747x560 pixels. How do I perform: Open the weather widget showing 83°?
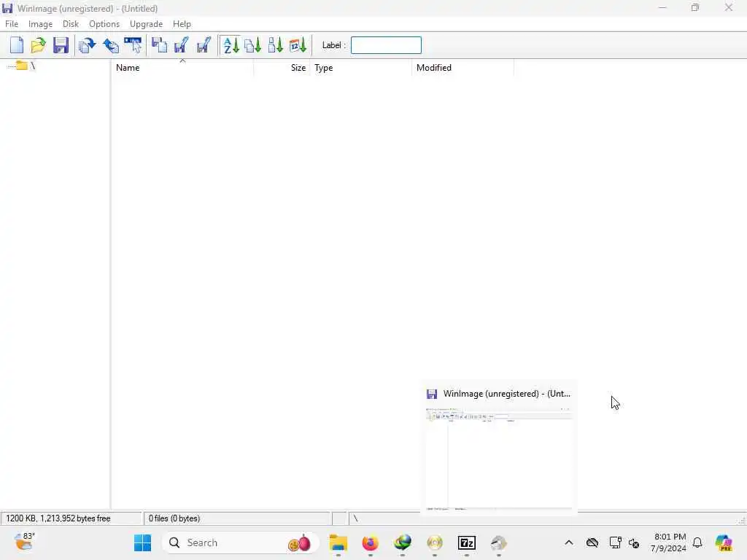click(25, 542)
